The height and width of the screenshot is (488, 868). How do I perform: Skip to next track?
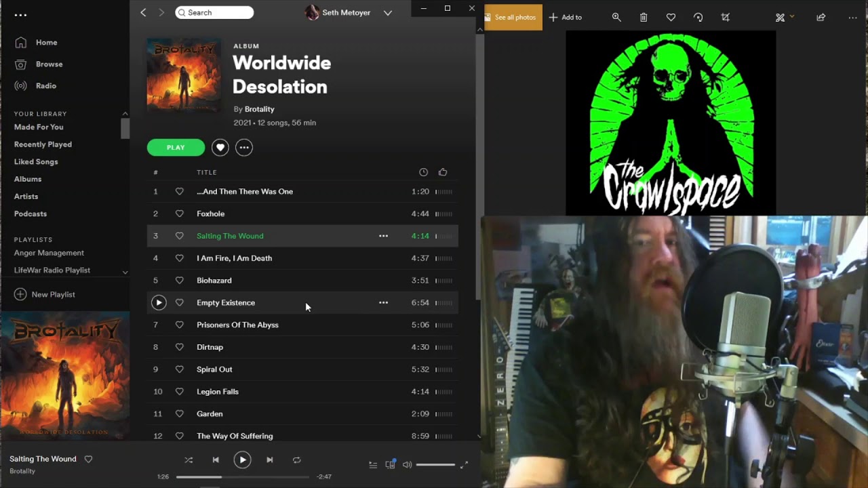269,460
